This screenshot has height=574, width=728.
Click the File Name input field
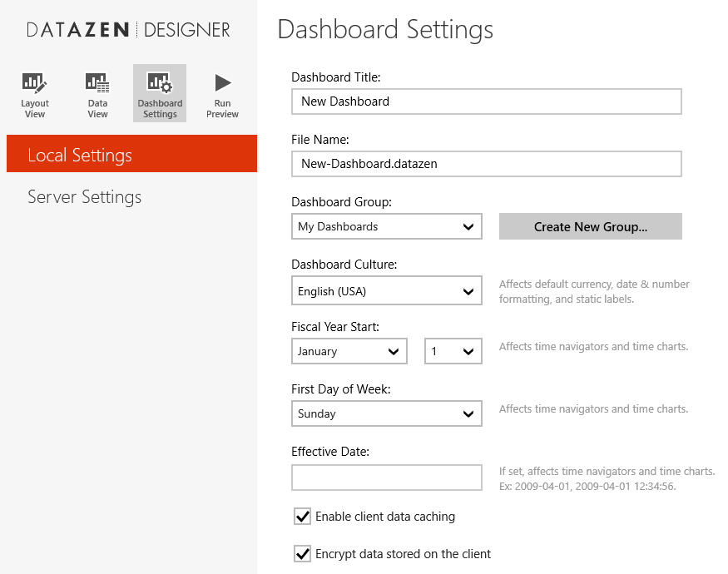point(486,164)
